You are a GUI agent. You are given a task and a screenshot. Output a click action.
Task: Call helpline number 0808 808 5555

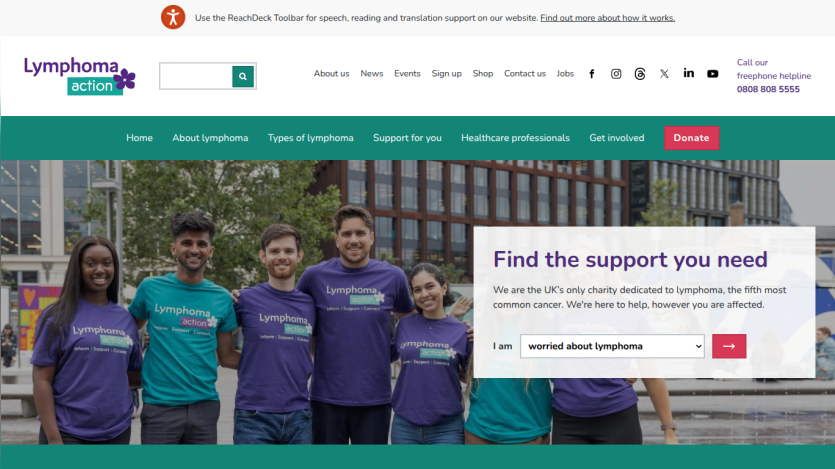click(768, 89)
